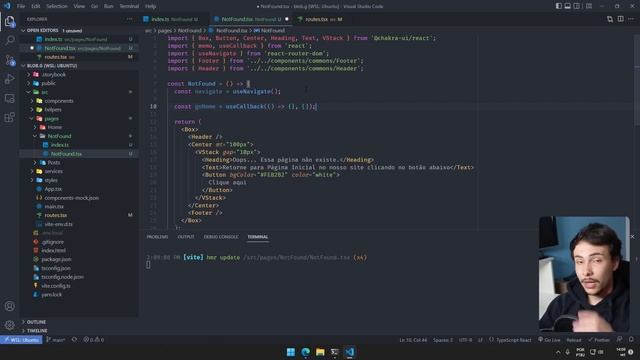The image size is (640, 360).
Task: Open the Help menu
Action: coord(150,6)
